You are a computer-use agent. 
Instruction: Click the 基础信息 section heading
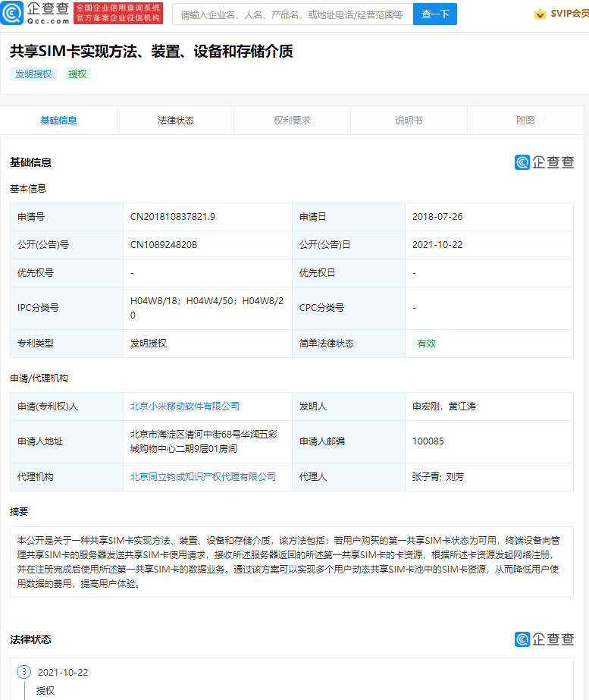[31, 162]
